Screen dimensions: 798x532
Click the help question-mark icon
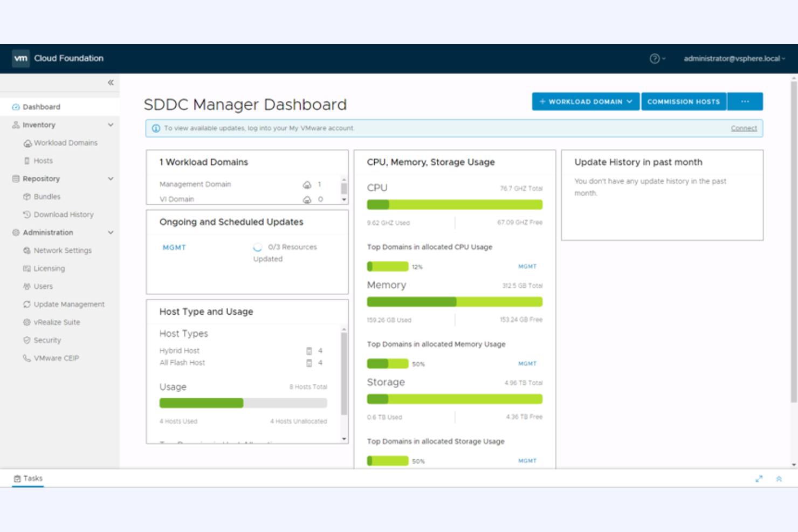click(x=655, y=58)
